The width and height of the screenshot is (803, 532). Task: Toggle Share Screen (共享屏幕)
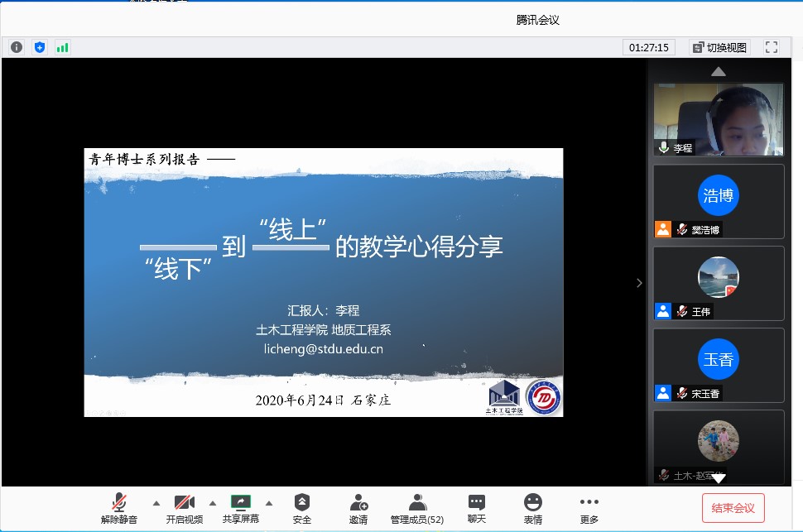pos(240,507)
